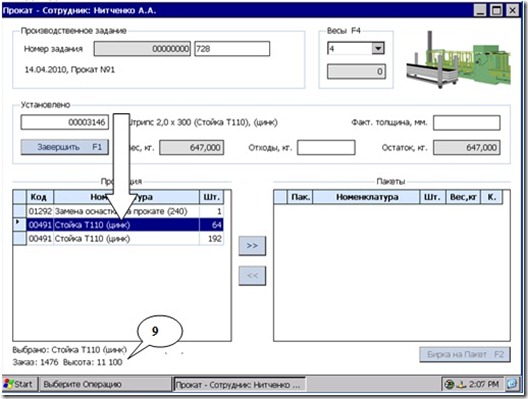Click the Шт. column header in products table
The height and width of the screenshot is (399, 528).
pyautogui.click(x=211, y=197)
